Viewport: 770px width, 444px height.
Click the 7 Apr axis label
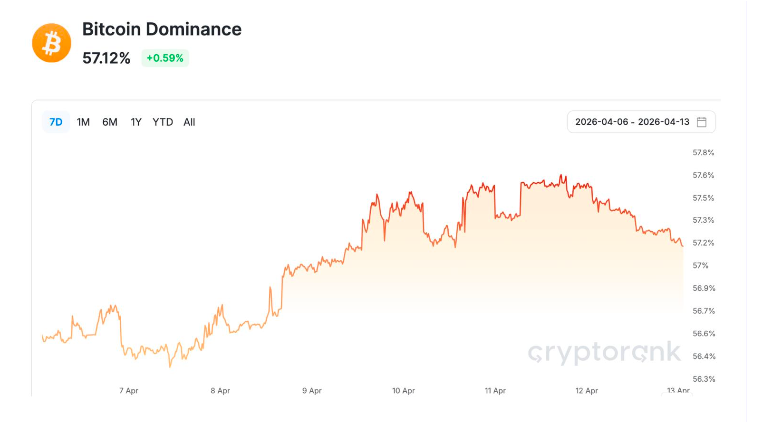[128, 391]
